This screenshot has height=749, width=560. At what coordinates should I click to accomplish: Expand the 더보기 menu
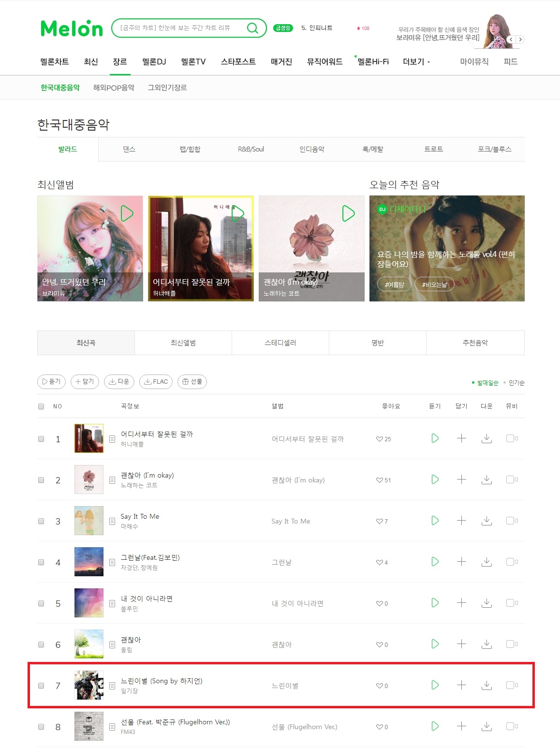[416, 61]
